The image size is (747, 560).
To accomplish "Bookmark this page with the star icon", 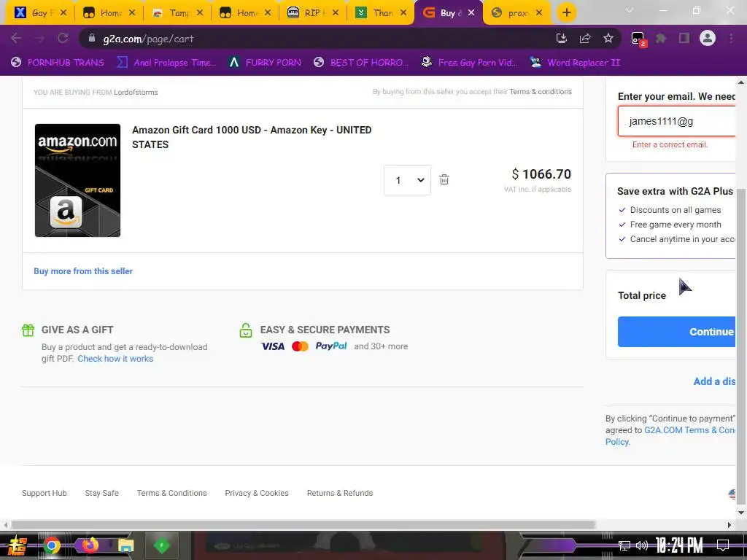I will (608, 39).
